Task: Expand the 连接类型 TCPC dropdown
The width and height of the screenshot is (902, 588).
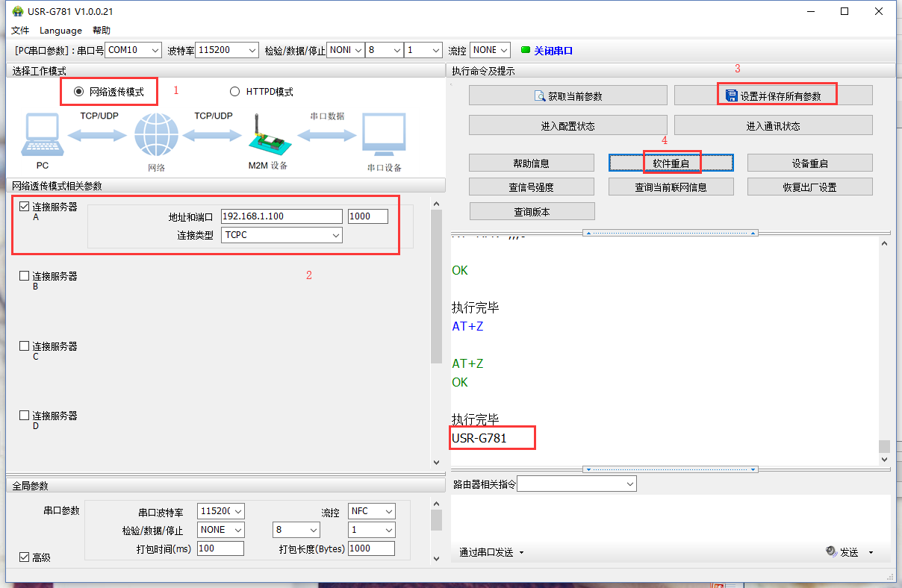Action: coord(282,235)
